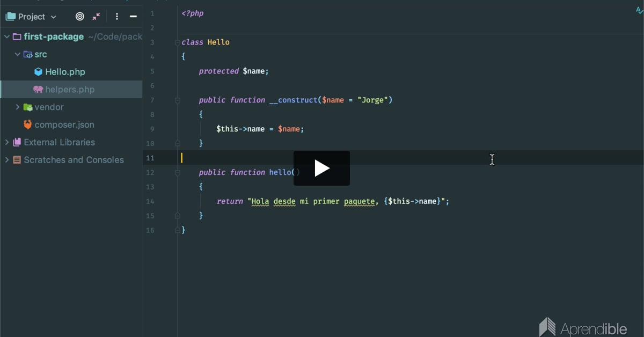Select helpers.php in the project tree
Image resolution: width=644 pixels, height=337 pixels.
(70, 90)
